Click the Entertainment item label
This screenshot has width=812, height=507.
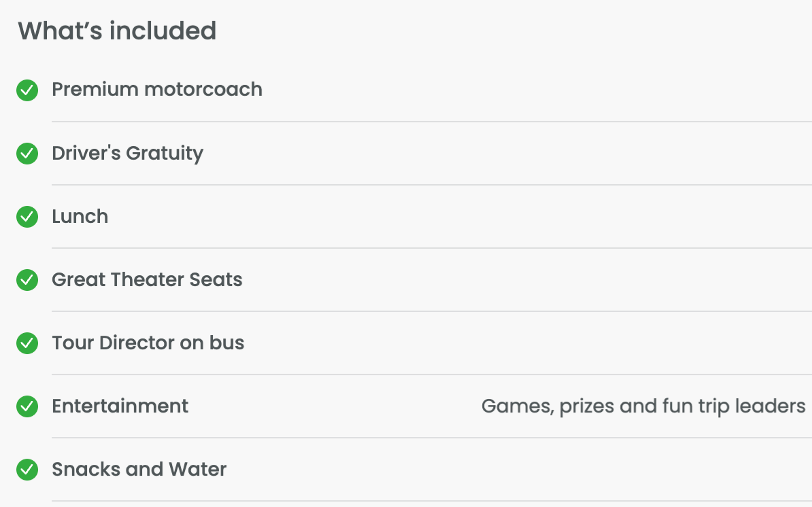point(120,406)
